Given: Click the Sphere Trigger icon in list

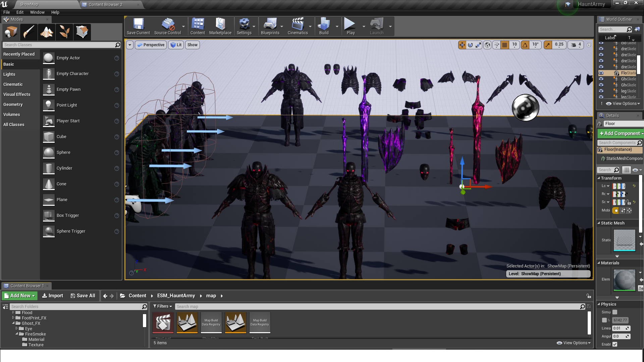Looking at the screenshot, I should click(49, 231).
